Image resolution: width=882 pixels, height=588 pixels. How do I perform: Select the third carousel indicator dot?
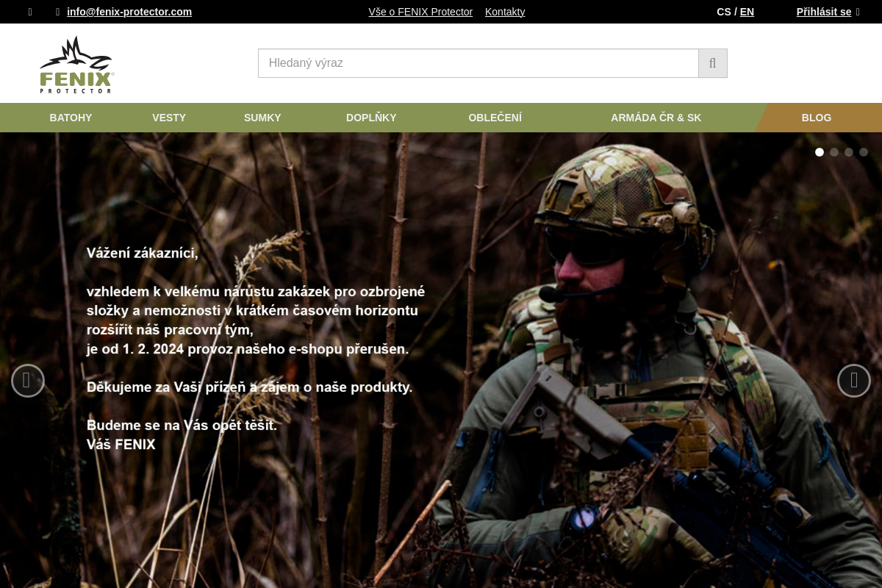pyautogui.click(x=849, y=152)
